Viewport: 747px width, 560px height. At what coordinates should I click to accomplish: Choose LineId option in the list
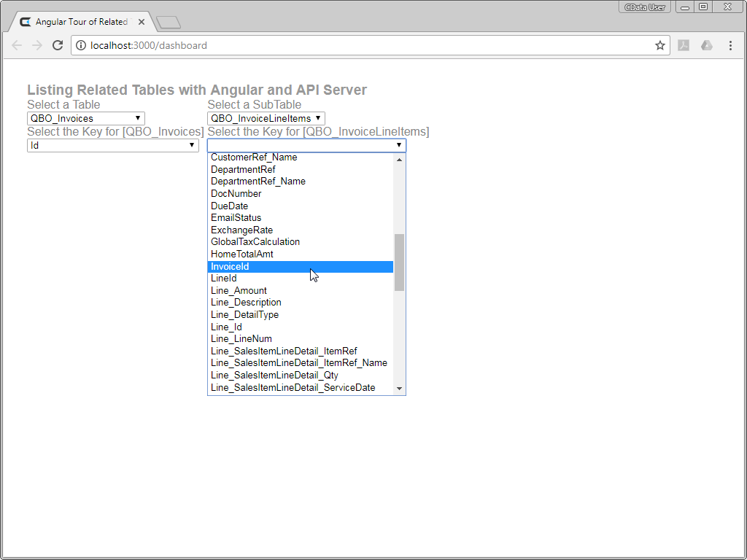[224, 279]
